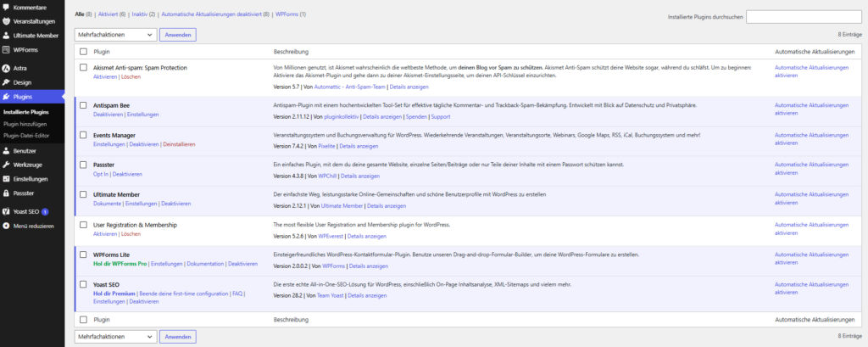Filter by WPForms plugins

click(287, 14)
